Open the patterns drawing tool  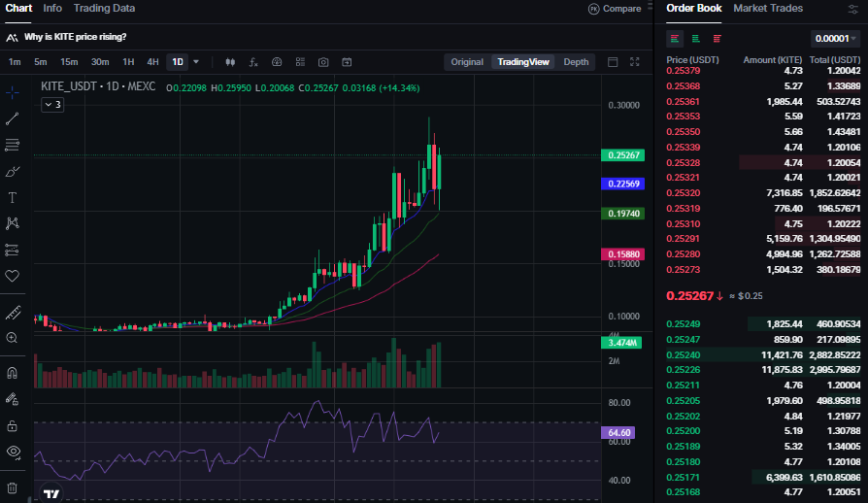[x=13, y=223]
